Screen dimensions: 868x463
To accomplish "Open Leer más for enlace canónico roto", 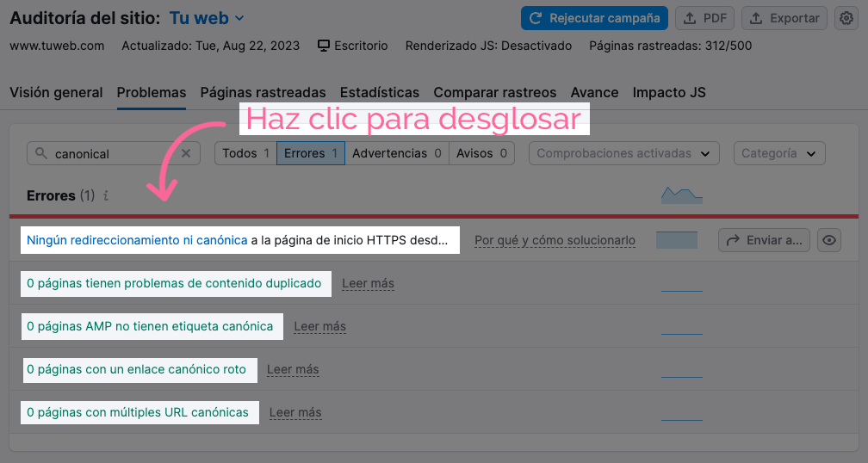I will point(293,369).
